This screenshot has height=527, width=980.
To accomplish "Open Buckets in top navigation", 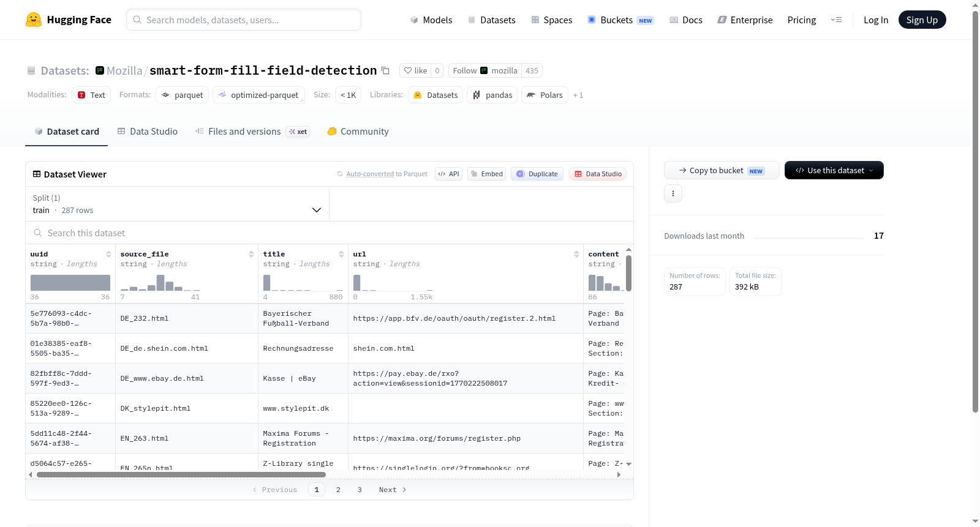I will [x=620, y=20].
